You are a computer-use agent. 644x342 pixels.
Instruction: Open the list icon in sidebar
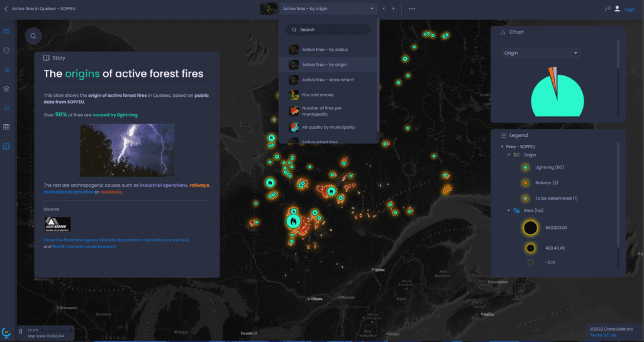(6, 69)
